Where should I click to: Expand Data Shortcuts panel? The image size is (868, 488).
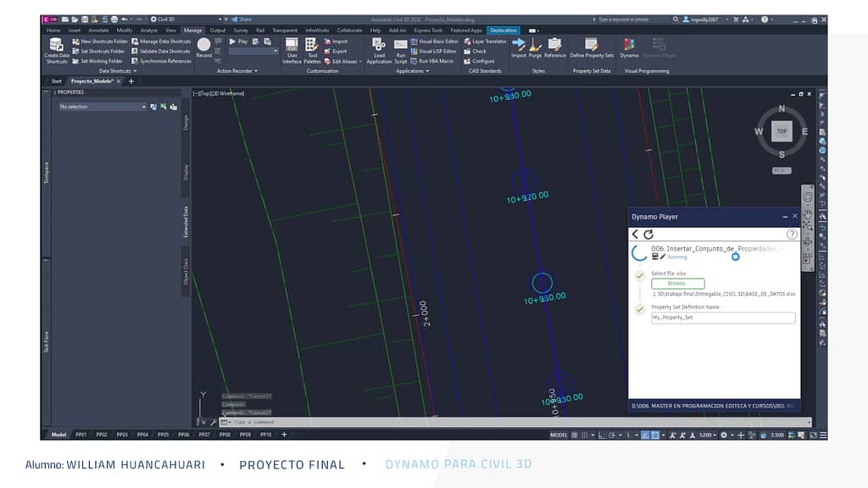[x=117, y=71]
